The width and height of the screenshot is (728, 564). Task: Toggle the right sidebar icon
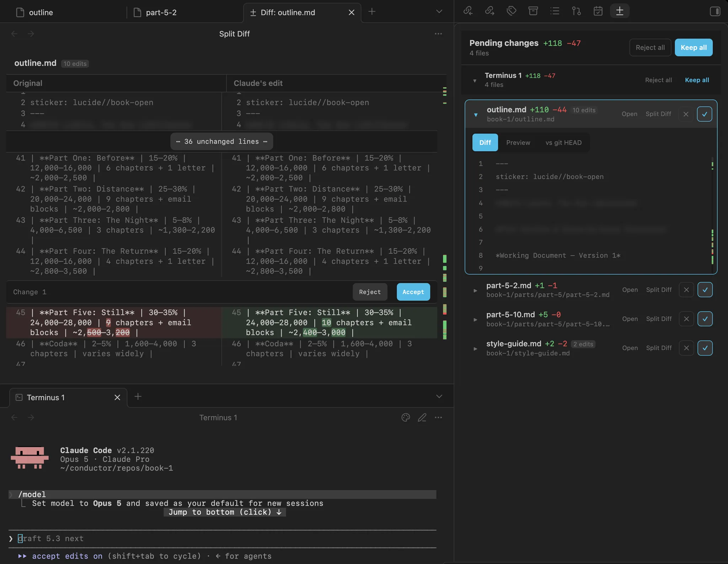(715, 11)
